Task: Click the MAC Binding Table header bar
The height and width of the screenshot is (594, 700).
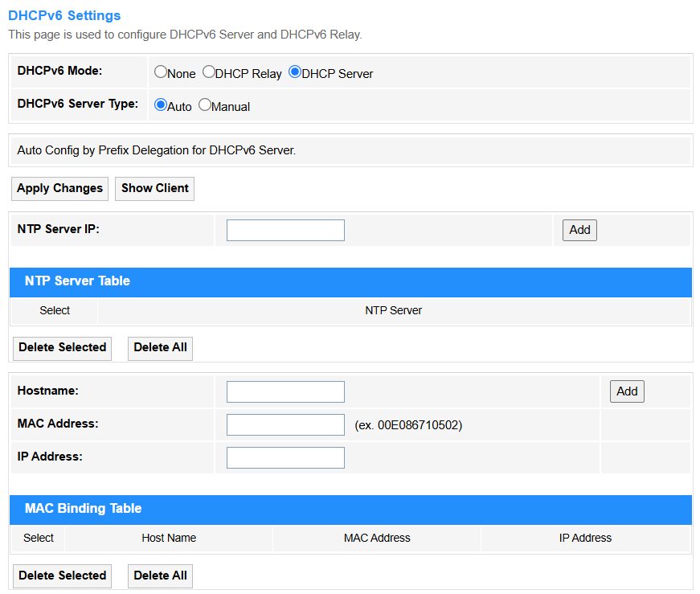Action: 350,510
